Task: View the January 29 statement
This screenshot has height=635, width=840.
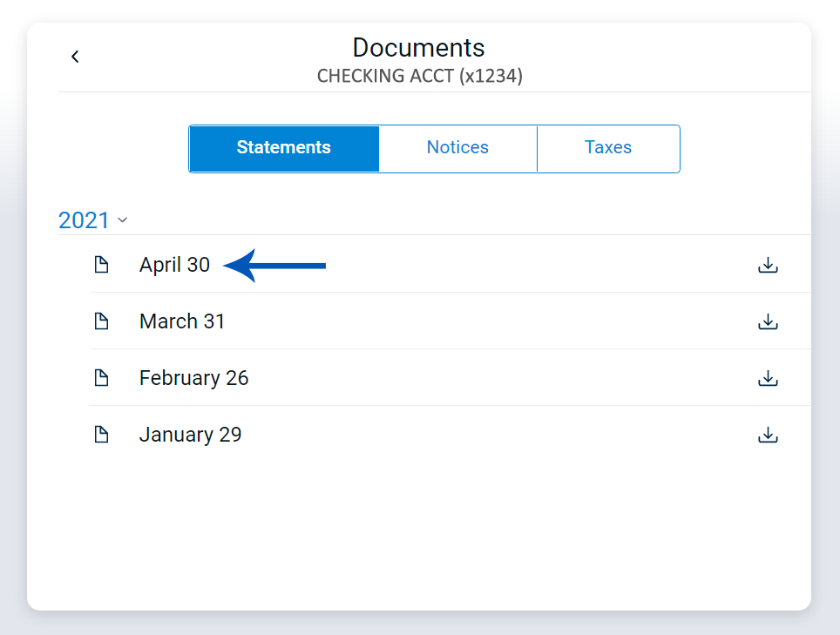Action: pyautogui.click(x=190, y=435)
